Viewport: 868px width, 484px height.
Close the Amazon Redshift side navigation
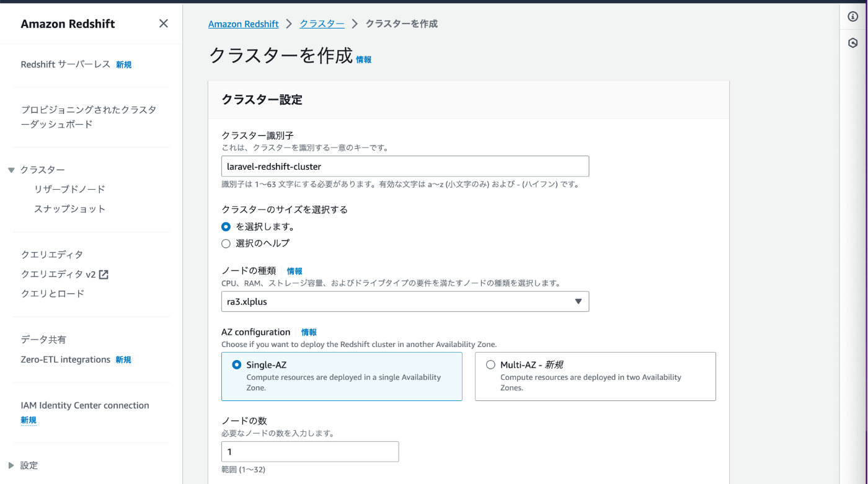click(x=163, y=24)
